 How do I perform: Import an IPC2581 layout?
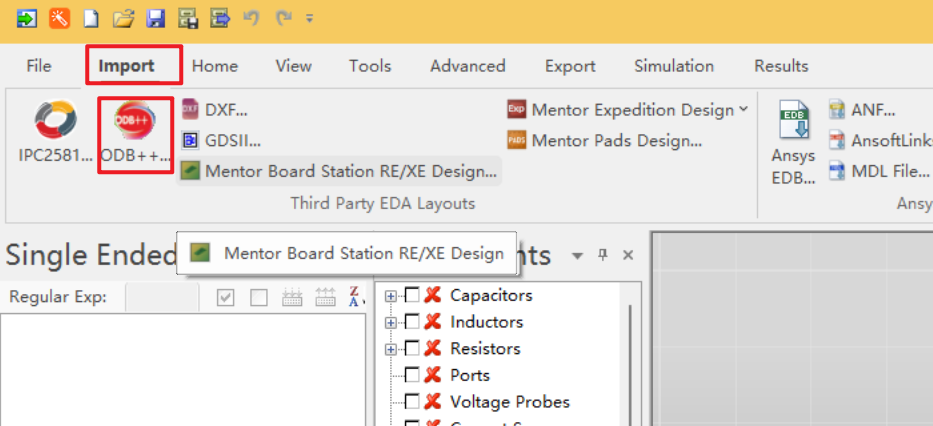pyautogui.click(x=55, y=132)
